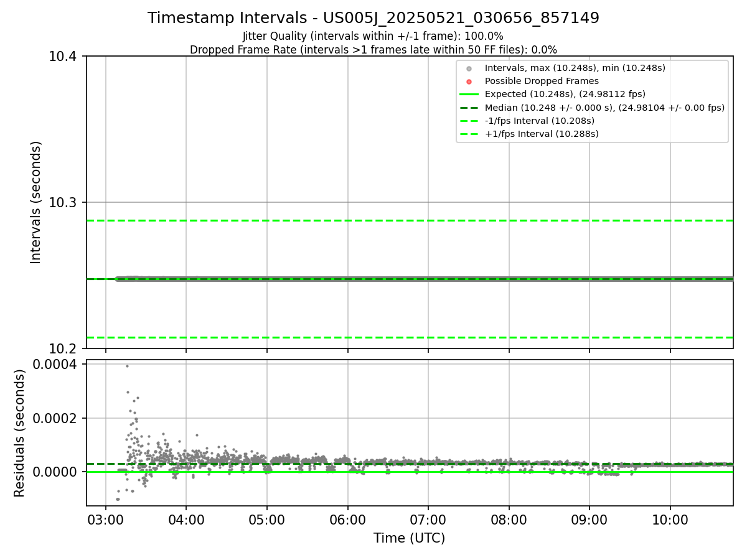Image resolution: width=747 pixels, height=560 pixels.
Task: Click the legend entry starting with 'Median (10.248'
Action: pos(604,108)
